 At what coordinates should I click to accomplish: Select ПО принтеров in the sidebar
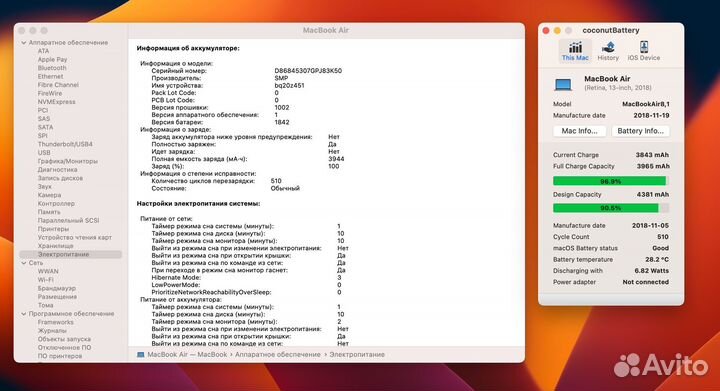point(60,356)
